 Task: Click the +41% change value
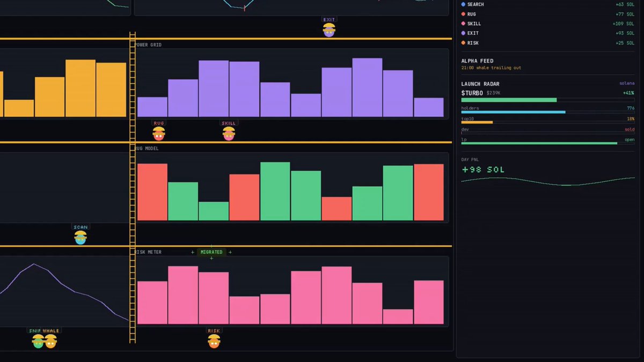[x=628, y=93]
